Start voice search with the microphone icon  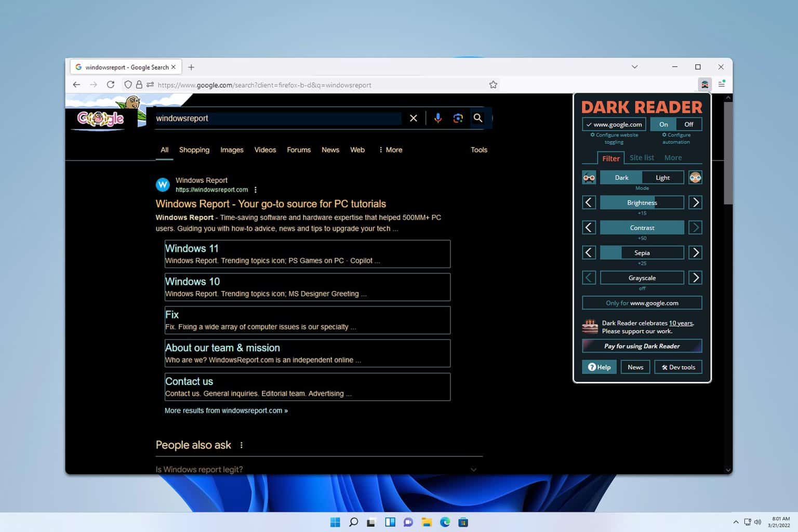point(438,118)
